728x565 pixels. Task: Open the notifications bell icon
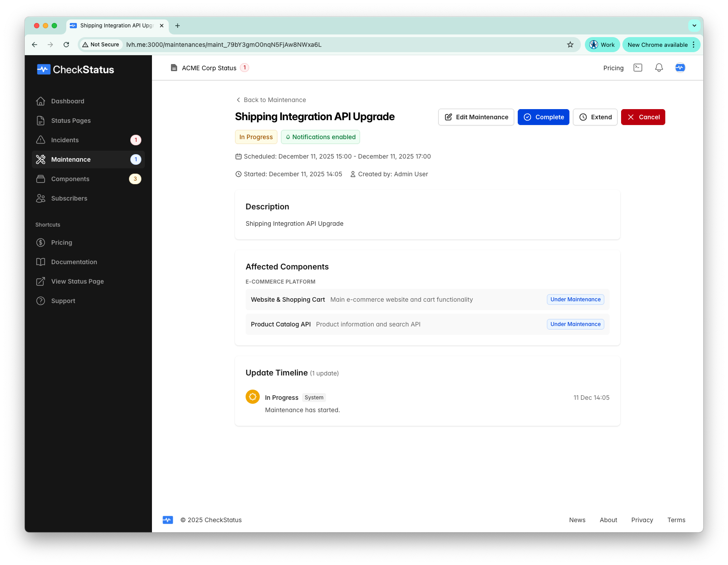coord(659,68)
